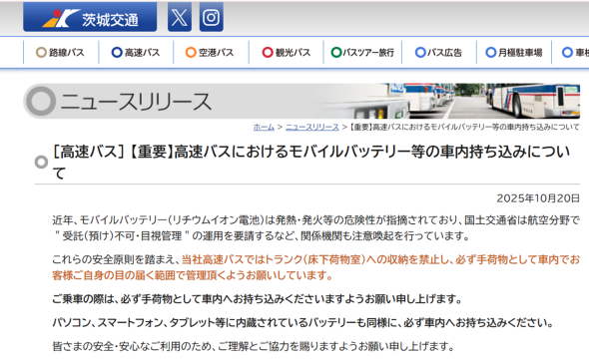Click the small circle bullet beside article title

pyautogui.click(x=41, y=163)
